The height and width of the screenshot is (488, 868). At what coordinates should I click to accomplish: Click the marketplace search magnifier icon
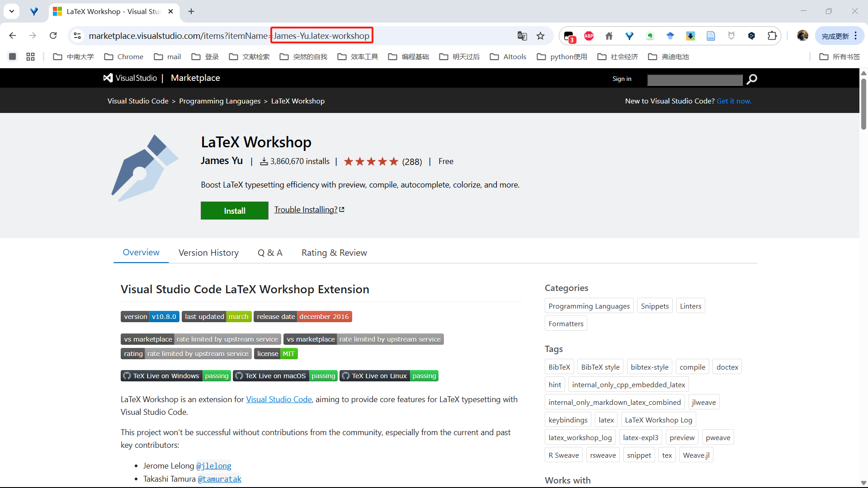coord(752,80)
